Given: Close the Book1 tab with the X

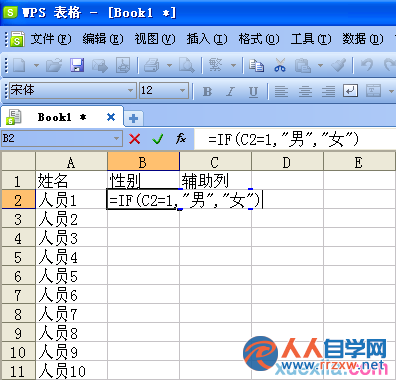Looking at the screenshot, I should point(111,117).
